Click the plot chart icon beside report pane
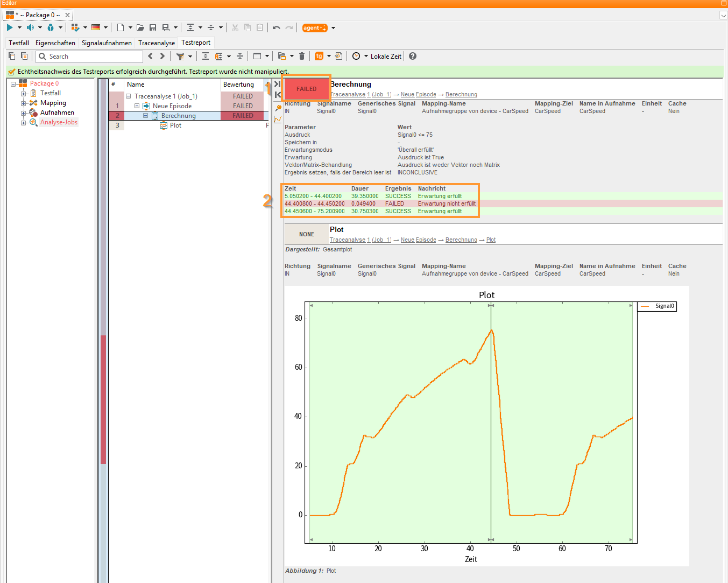 click(278, 120)
